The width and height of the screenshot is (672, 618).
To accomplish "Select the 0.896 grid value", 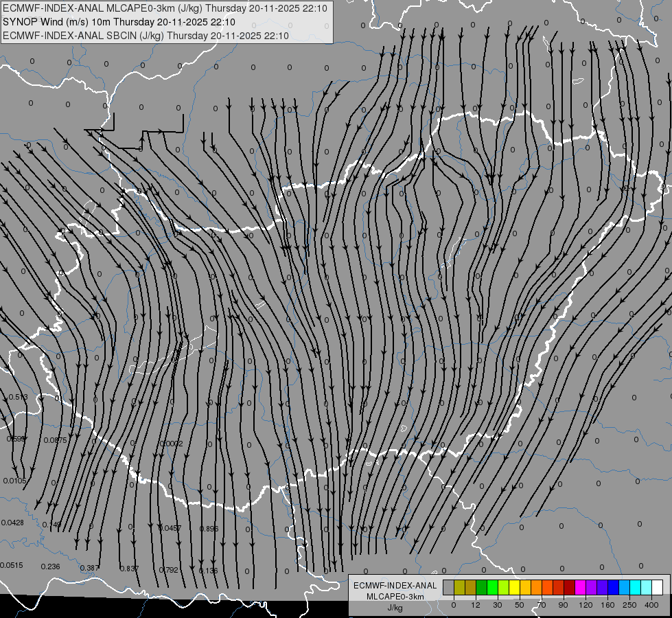I will [x=209, y=529].
